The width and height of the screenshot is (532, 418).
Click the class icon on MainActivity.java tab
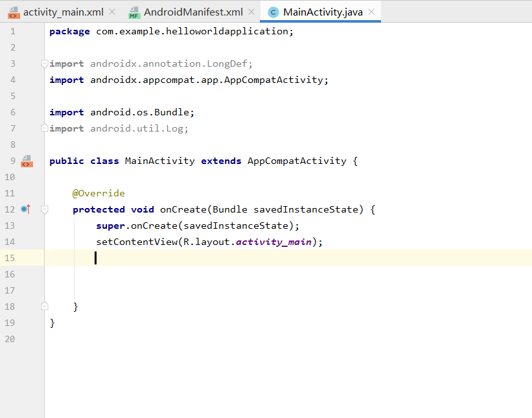pyautogui.click(x=273, y=12)
